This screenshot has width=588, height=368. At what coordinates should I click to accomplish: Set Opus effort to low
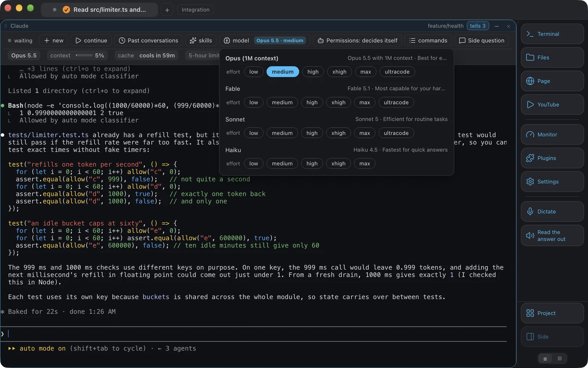tap(254, 72)
